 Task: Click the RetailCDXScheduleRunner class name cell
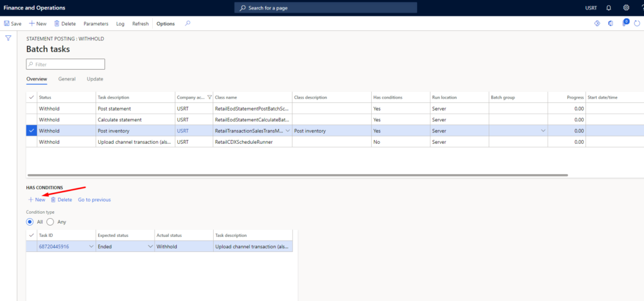click(252, 141)
